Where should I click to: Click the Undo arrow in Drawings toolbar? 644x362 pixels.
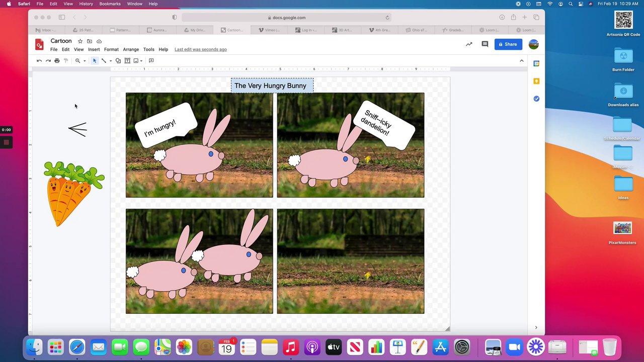coord(39,61)
